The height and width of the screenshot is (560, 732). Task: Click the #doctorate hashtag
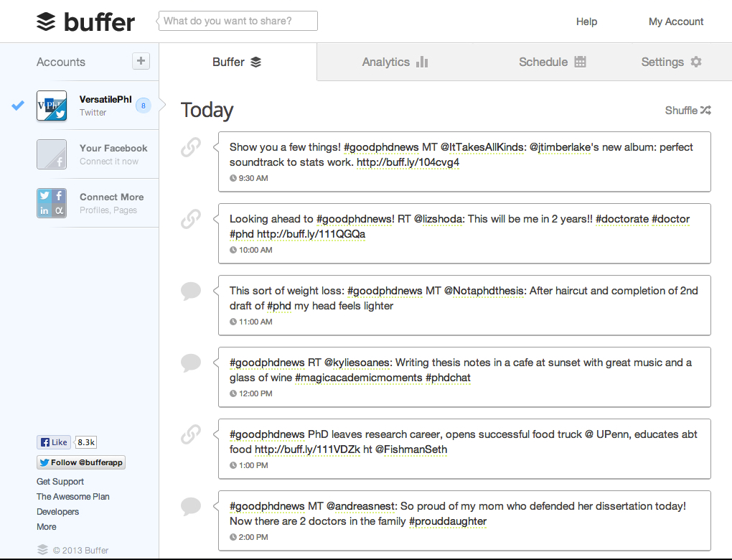622,219
